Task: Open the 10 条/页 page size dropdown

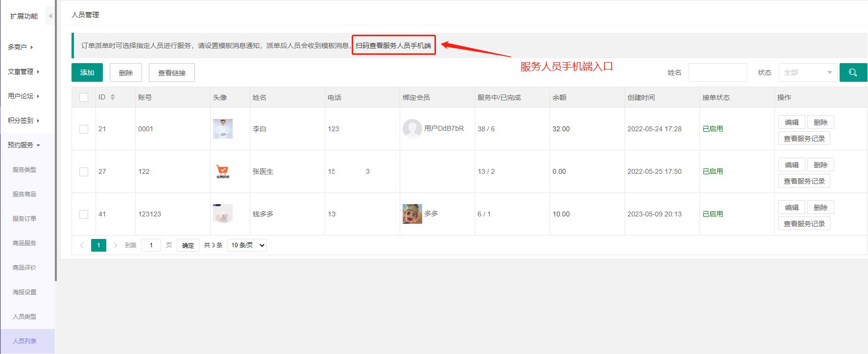Action: 247,245
